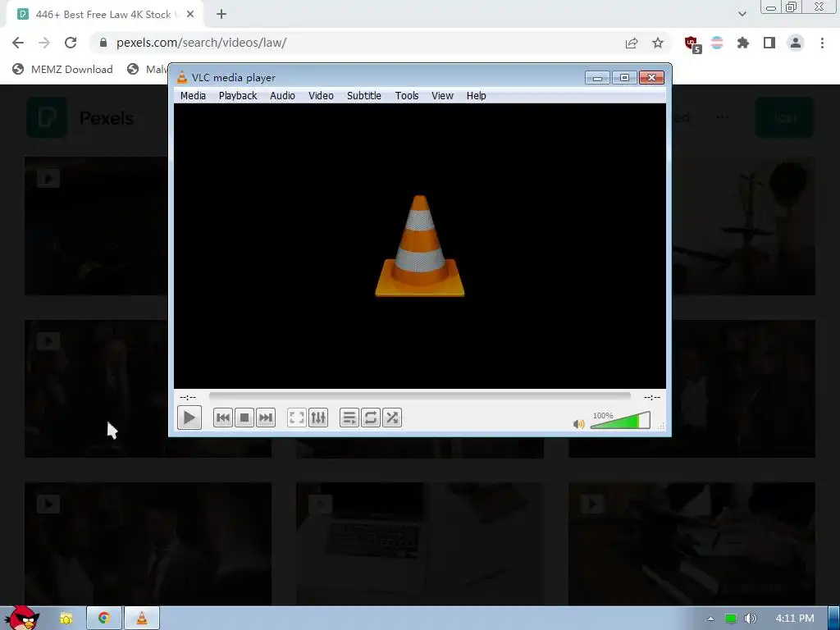840x630 pixels.
Task: Click the green tray status icon
Action: click(731, 619)
